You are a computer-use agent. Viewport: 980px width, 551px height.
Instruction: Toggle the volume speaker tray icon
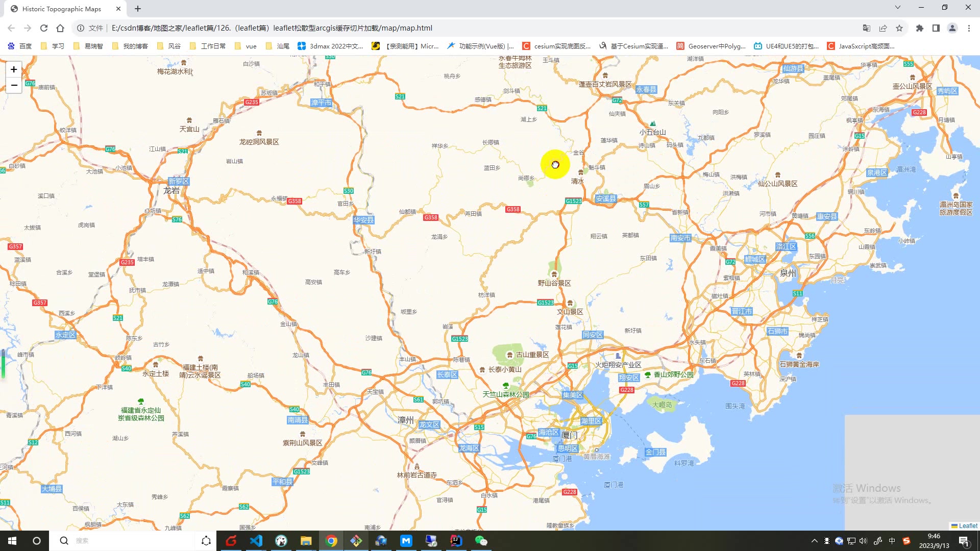(x=863, y=541)
